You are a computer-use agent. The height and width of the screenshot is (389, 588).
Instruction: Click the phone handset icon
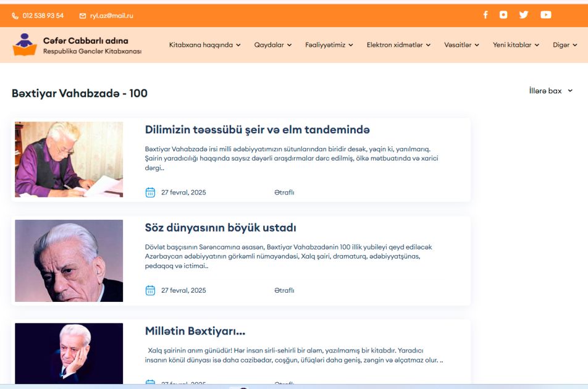coord(15,15)
